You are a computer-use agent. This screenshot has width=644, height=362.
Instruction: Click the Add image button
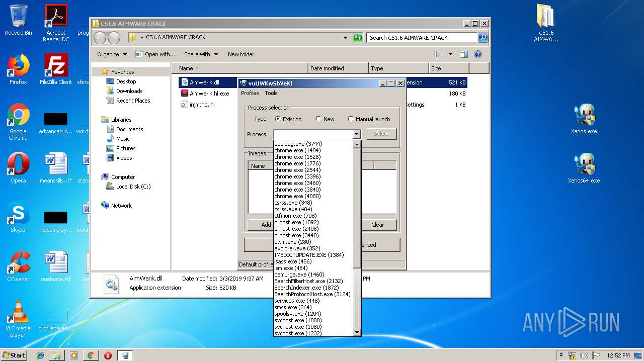(x=260, y=225)
